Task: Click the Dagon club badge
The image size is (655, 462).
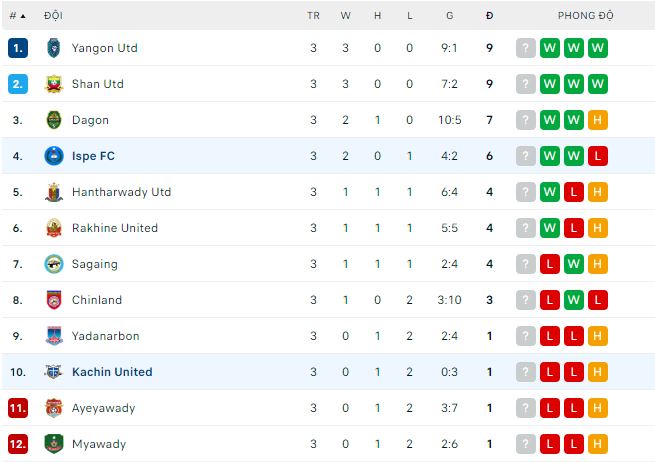Action: coord(54,120)
